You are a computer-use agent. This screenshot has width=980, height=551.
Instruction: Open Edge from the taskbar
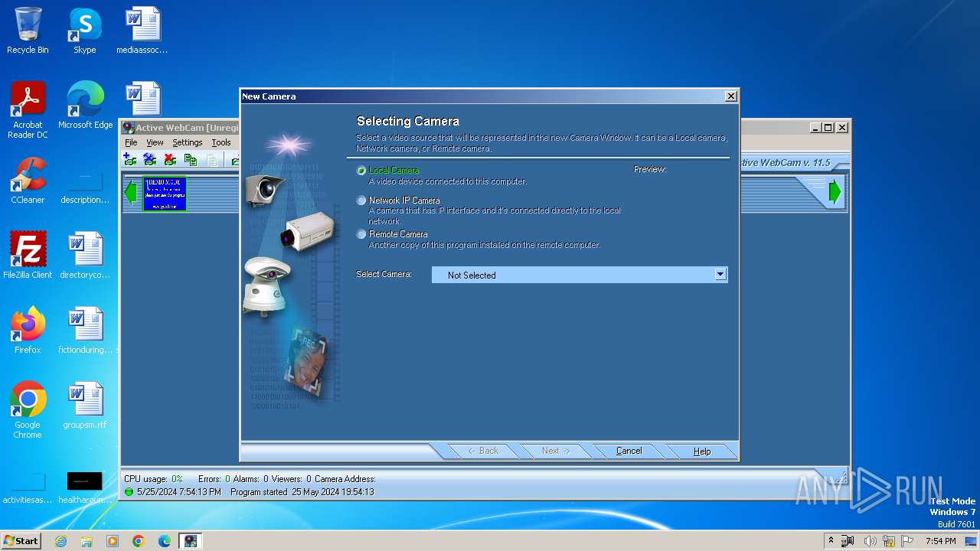click(x=165, y=541)
